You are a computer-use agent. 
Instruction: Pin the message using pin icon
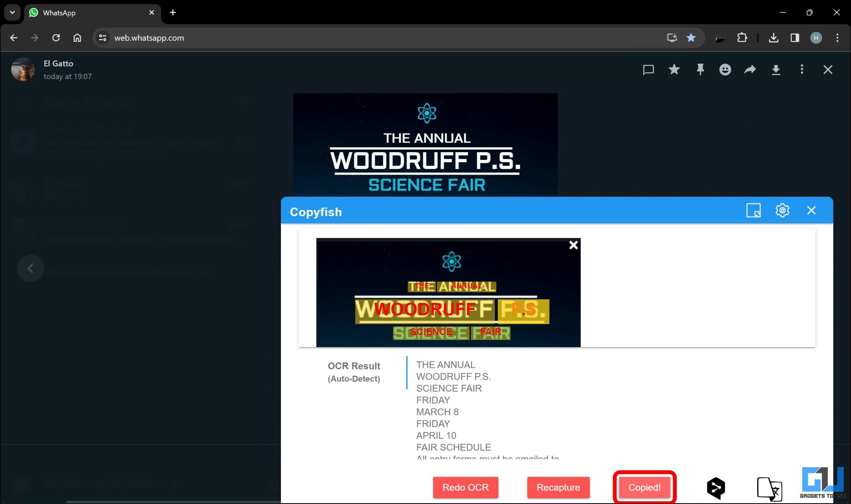click(x=700, y=70)
